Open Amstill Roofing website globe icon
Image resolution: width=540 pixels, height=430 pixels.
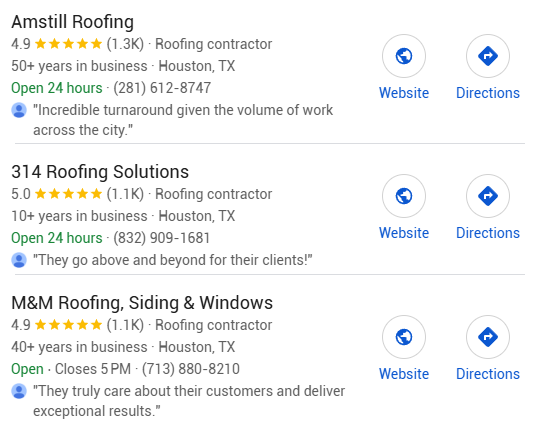pos(404,56)
